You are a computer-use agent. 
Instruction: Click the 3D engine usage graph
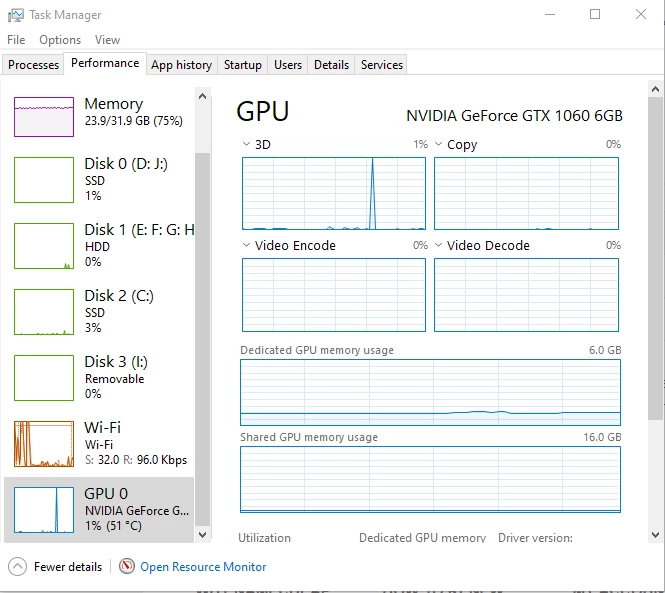[x=334, y=193]
